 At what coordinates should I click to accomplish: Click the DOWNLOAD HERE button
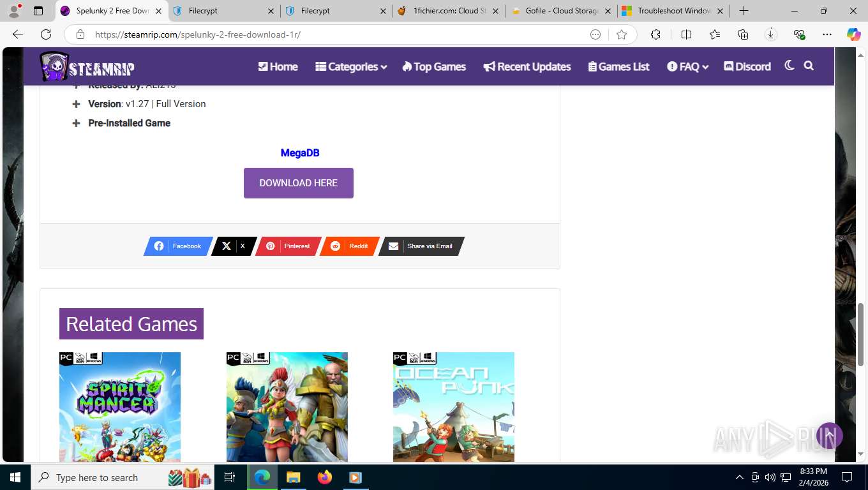click(299, 183)
